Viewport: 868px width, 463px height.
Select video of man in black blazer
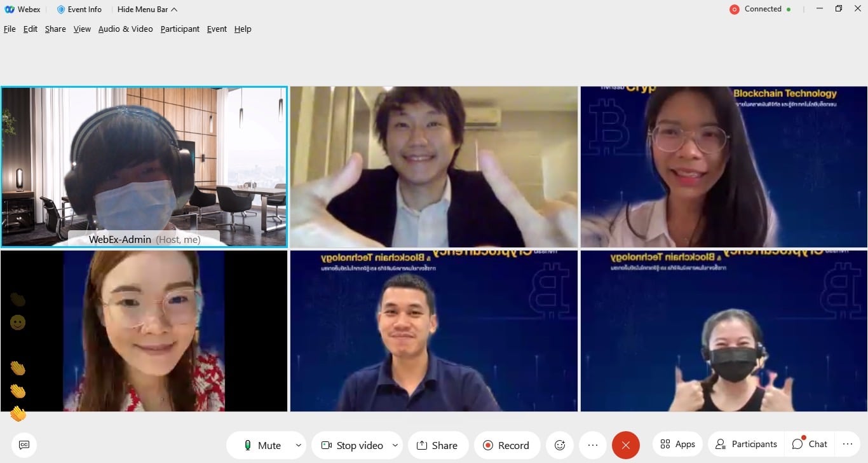(x=434, y=167)
